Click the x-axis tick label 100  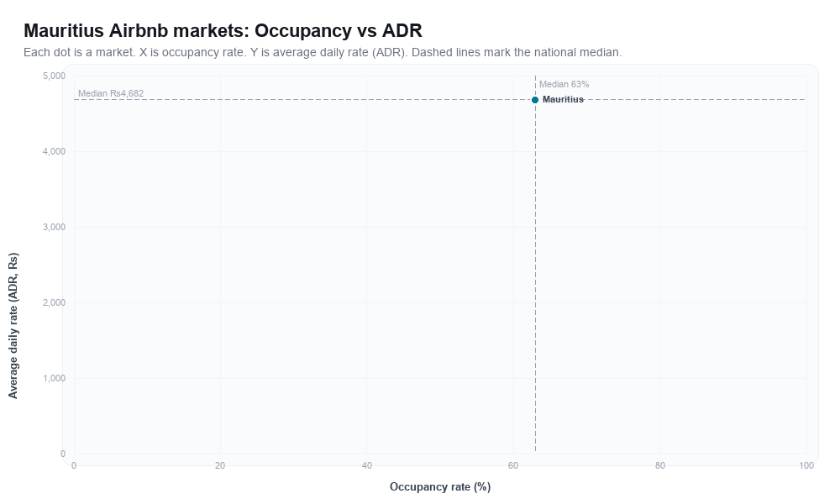point(806,466)
